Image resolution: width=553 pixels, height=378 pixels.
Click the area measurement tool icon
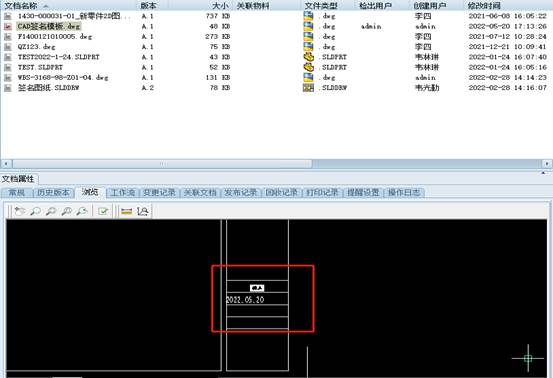[x=142, y=211]
